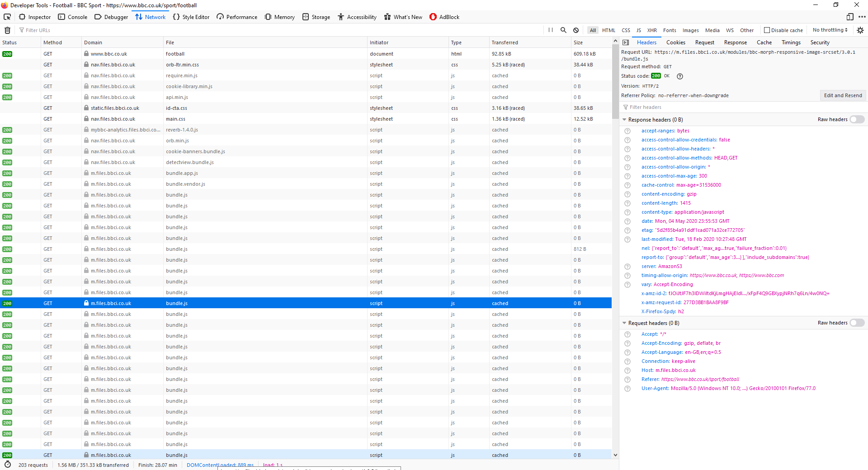868x470 pixels.
Task: Start performance analysis stopwatch icon
Action: (8, 465)
